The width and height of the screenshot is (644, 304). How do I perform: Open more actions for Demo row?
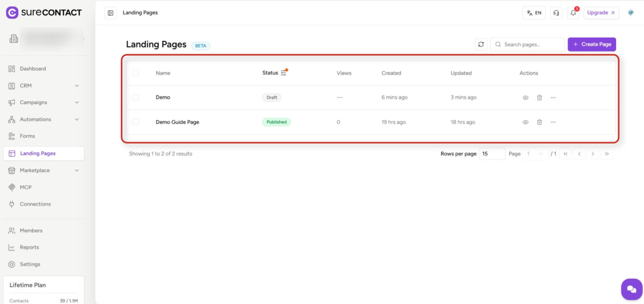[553, 98]
